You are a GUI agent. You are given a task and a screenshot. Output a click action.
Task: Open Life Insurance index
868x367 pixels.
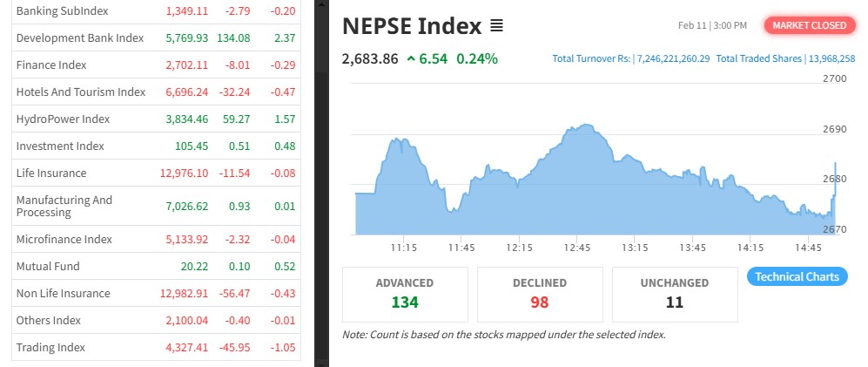50,173
